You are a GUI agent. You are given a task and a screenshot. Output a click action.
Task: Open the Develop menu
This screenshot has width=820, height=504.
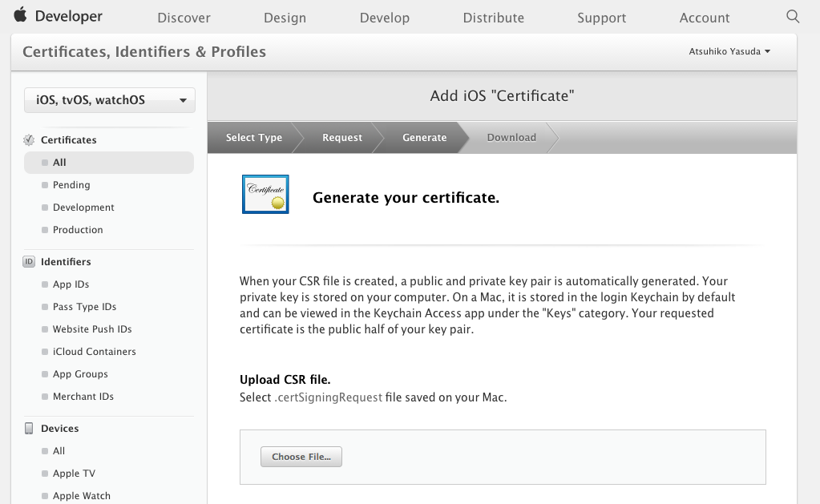pyautogui.click(x=385, y=18)
